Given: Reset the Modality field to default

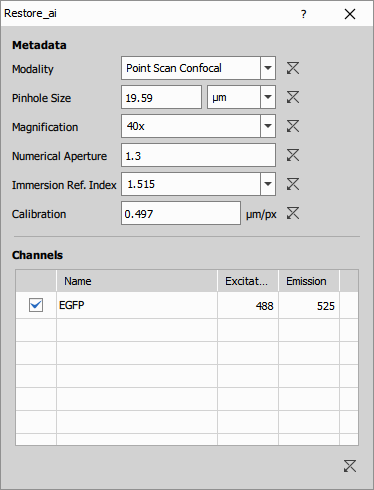Looking at the screenshot, I should click(x=293, y=68).
